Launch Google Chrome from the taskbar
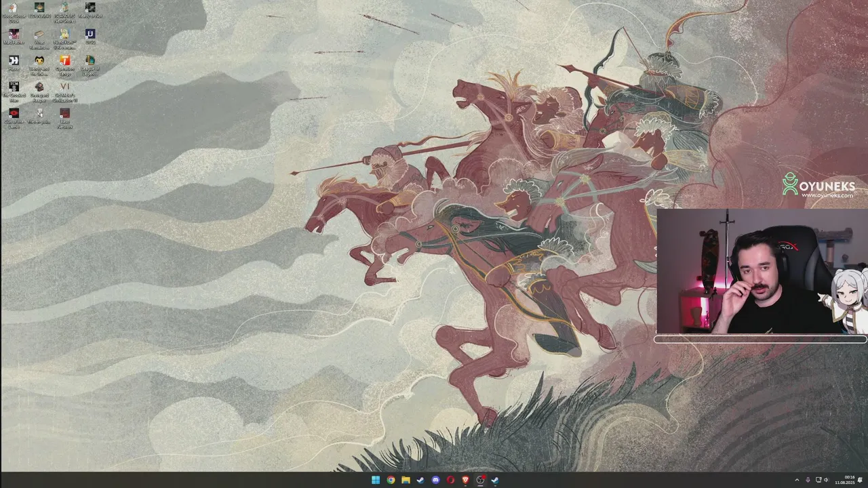The width and height of the screenshot is (868, 488). 391,480
